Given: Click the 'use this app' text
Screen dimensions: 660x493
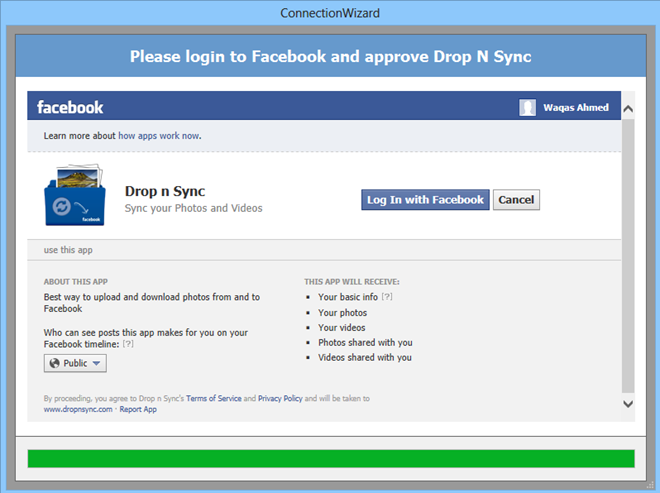Looking at the screenshot, I should [68, 250].
